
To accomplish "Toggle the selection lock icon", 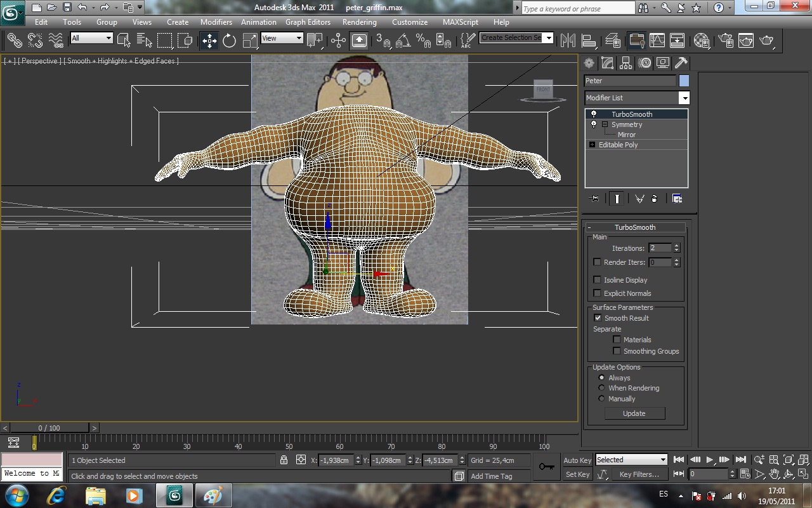I will (x=284, y=460).
